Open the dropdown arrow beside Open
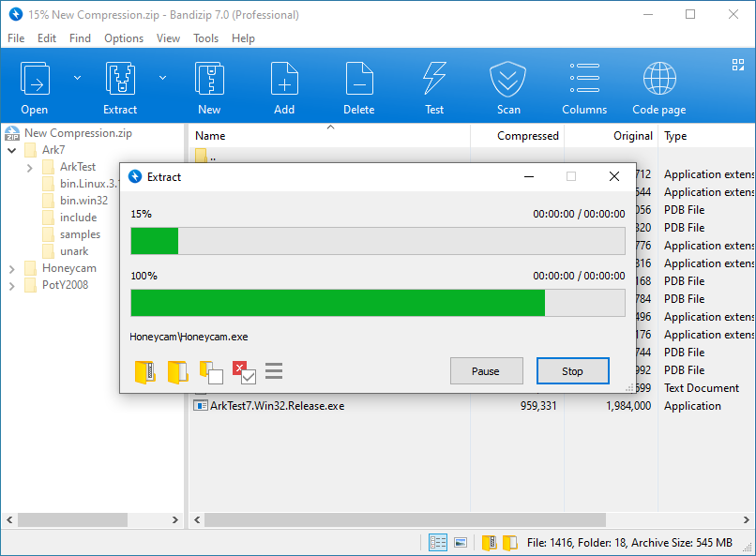Viewport: 756px width, 556px height. pyautogui.click(x=77, y=78)
